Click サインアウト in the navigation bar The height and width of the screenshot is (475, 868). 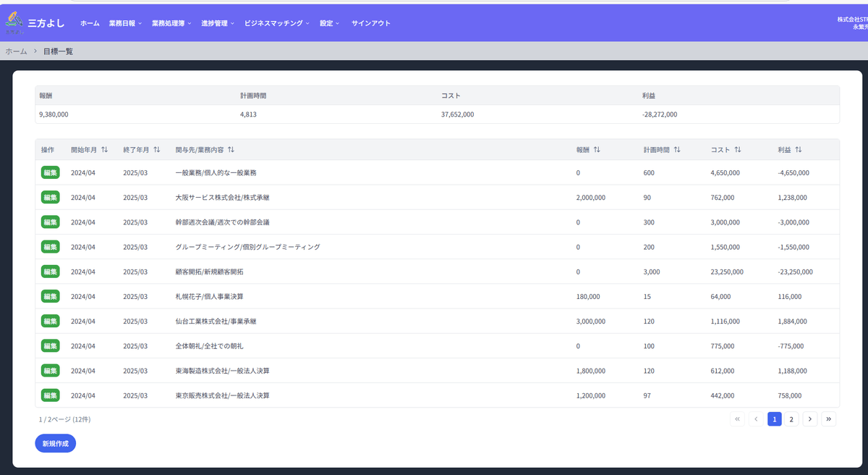[370, 23]
